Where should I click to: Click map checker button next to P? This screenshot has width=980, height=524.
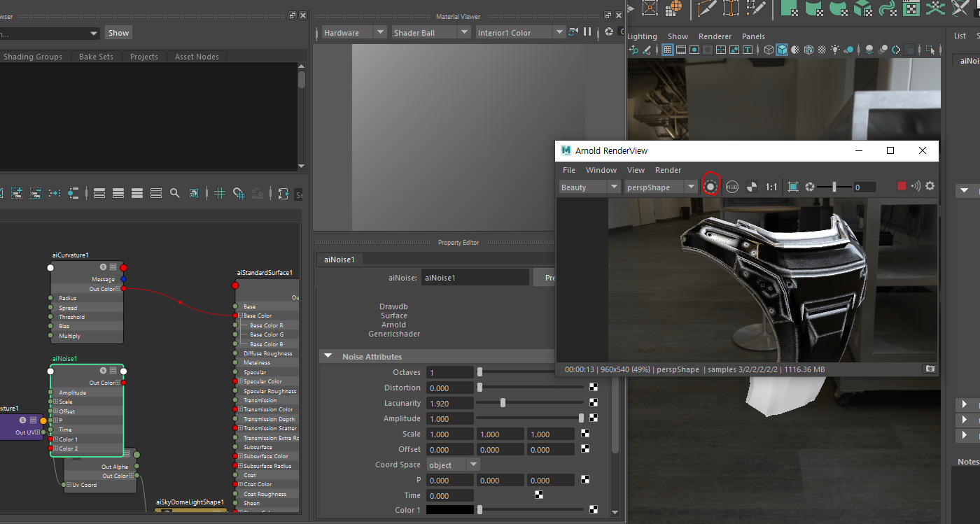[x=585, y=480]
